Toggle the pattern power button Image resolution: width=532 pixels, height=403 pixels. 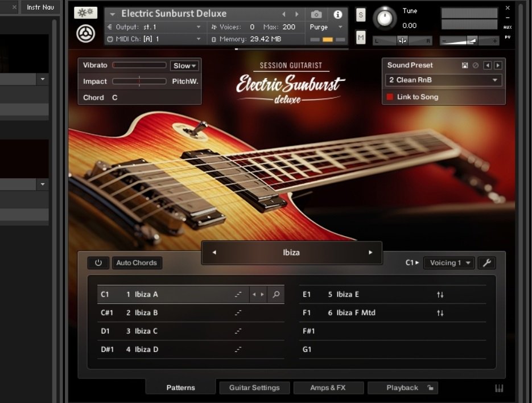pyautogui.click(x=98, y=263)
